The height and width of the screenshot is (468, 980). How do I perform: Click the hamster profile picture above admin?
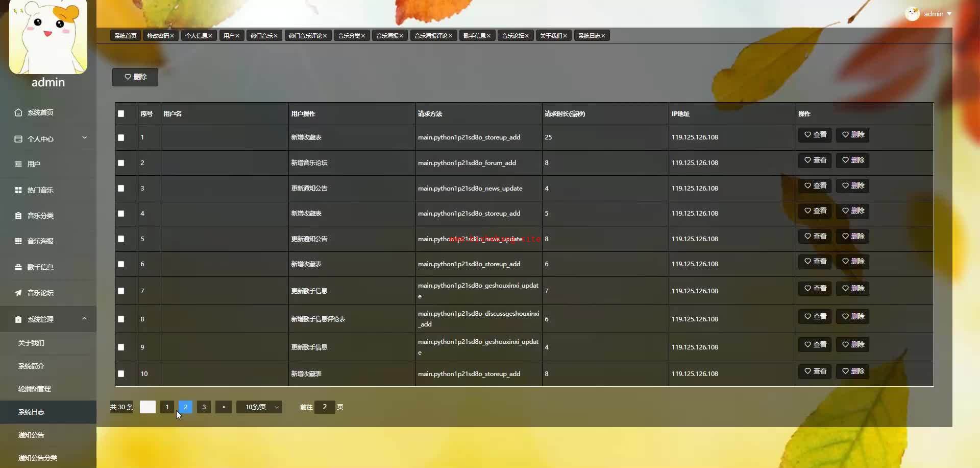[48, 36]
